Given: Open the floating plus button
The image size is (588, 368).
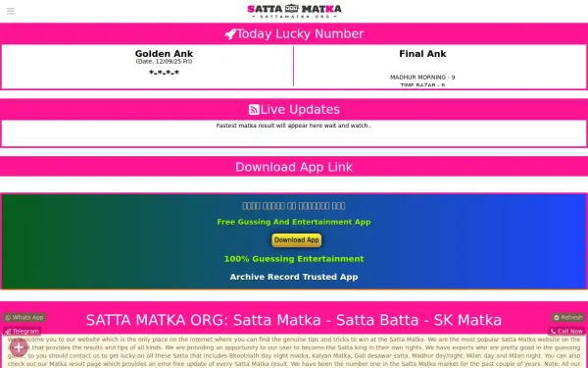Looking at the screenshot, I should pyautogui.click(x=19, y=347).
